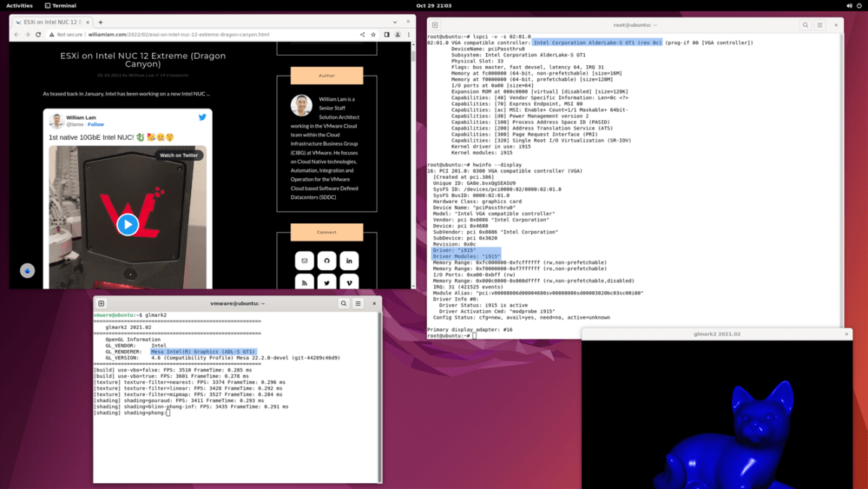868x489 pixels.
Task: Open the GitHub icon under Connect
Action: point(326,260)
